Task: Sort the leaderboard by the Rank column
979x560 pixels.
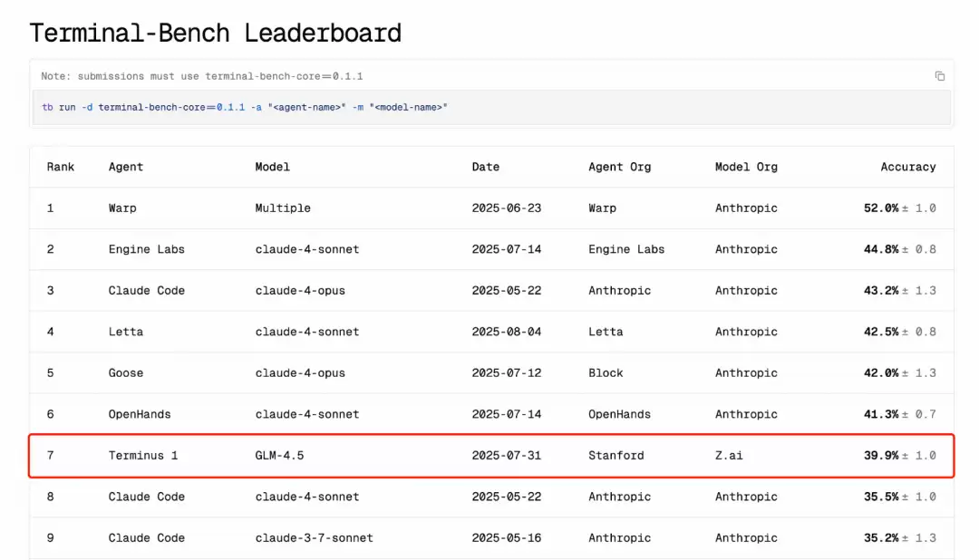Action: point(59,167)
